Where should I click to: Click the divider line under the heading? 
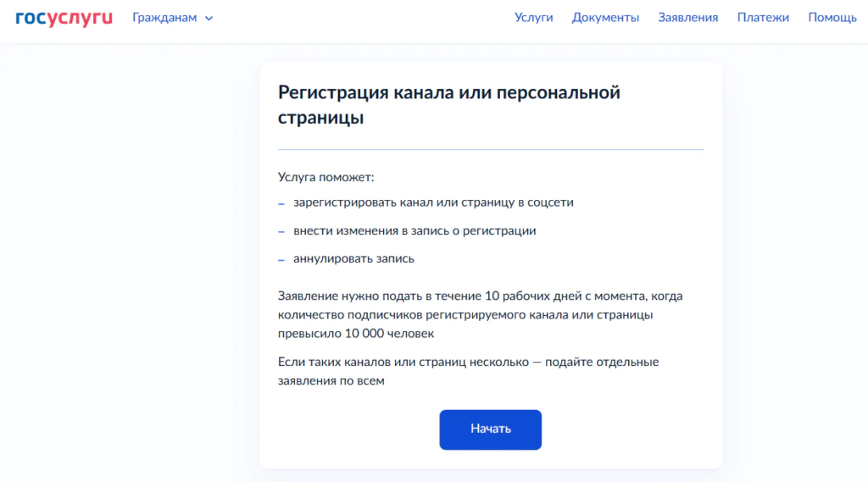pyautogui.click(x=491, y=149)
